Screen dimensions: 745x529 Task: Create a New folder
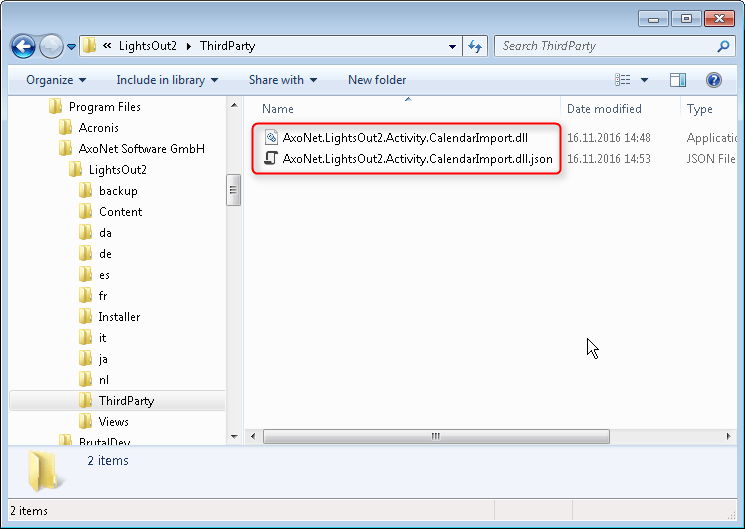coord(377,80)
